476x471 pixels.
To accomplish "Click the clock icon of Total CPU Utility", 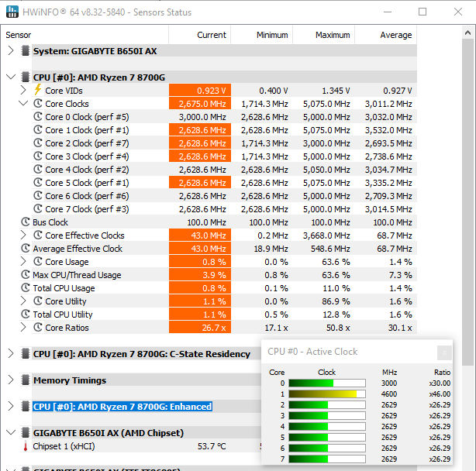I will (26, 315).
